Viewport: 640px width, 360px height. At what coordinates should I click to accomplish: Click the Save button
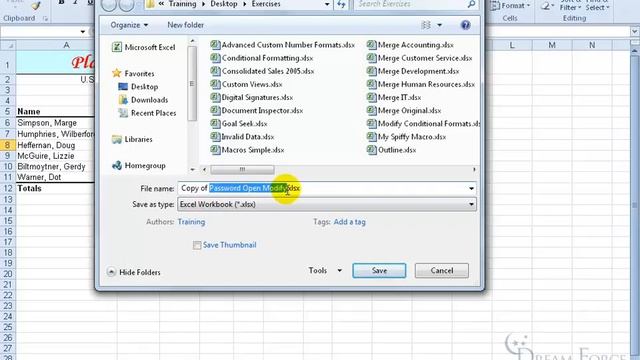click(379, 271)
